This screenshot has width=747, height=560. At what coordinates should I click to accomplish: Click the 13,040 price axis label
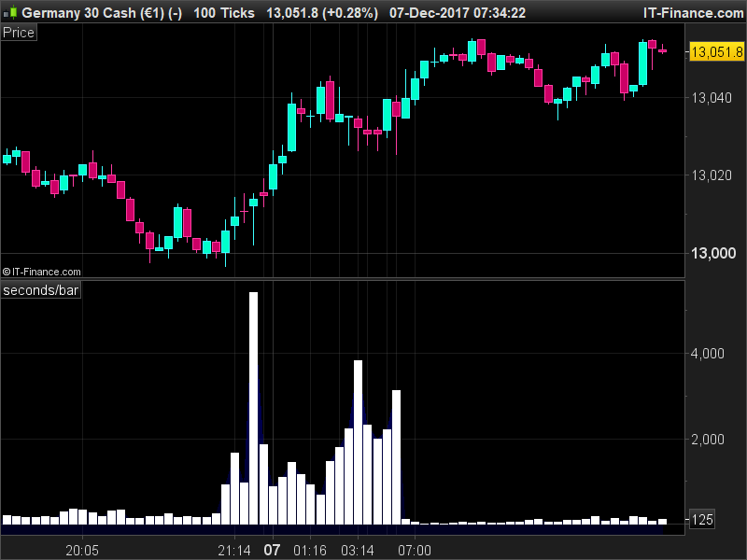(712, 98)
